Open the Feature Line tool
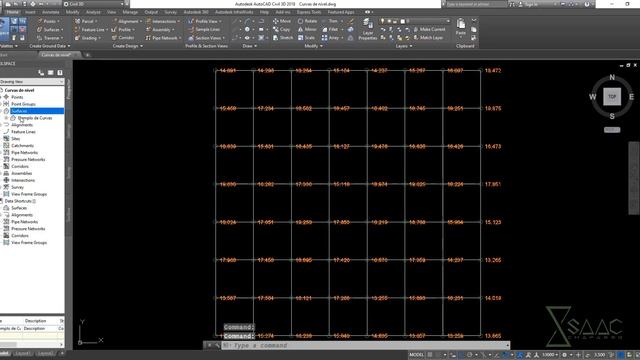Viewport: 640px width, 360px height. pos(91,30)
